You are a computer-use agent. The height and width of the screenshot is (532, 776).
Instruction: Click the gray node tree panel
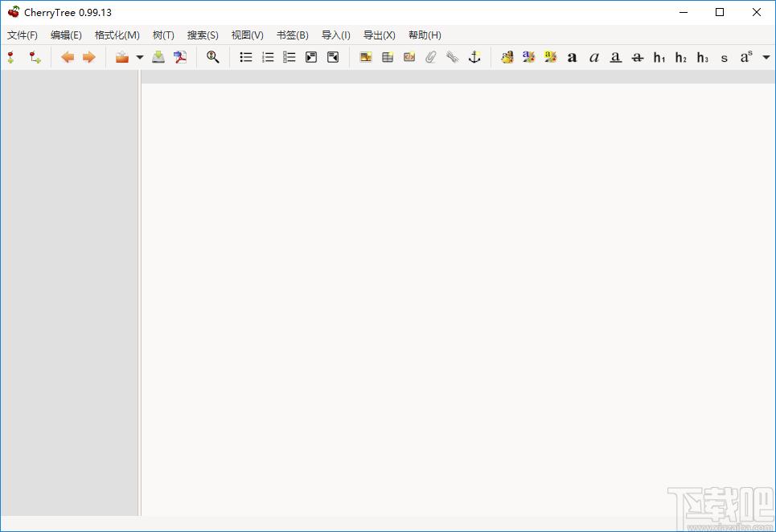tap(69, 293)
